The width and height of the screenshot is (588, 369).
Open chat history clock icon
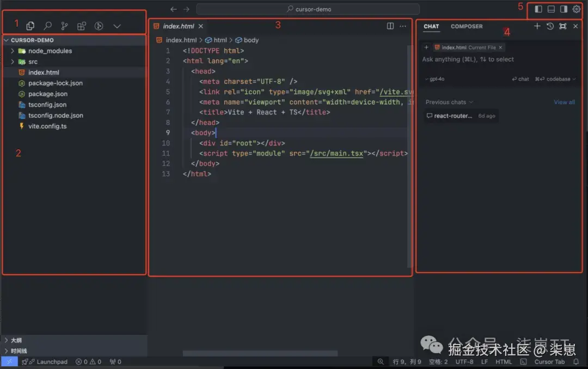(x=550, y=26)
